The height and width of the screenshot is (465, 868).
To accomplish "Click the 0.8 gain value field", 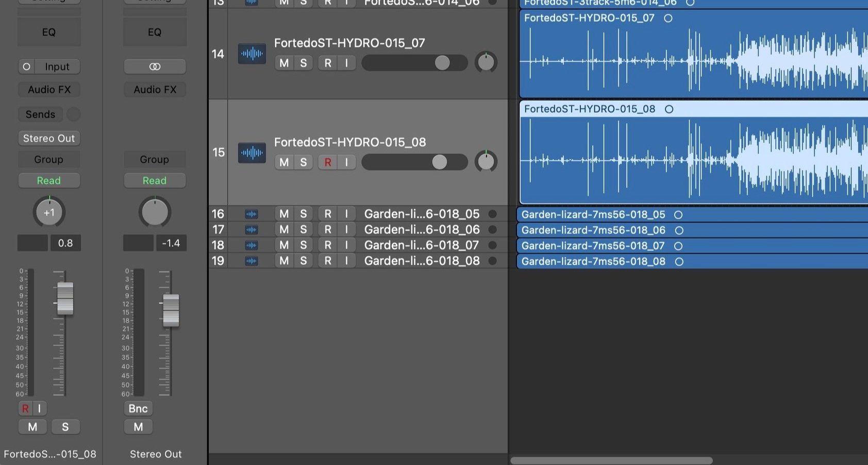I will [65, 243].
